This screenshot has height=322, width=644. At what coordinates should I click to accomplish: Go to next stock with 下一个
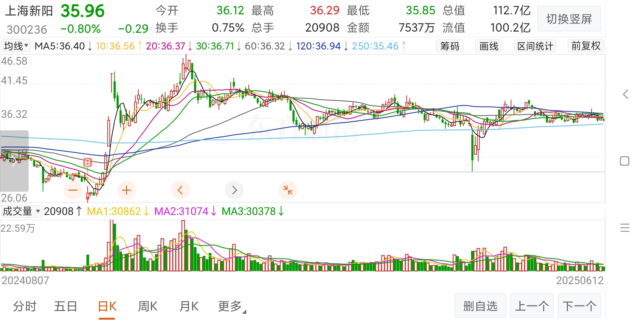579,306
